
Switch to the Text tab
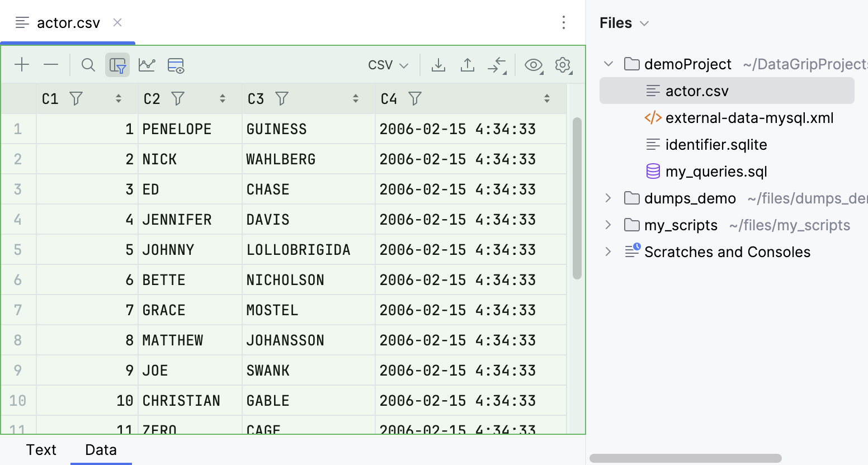pos(41,449)
